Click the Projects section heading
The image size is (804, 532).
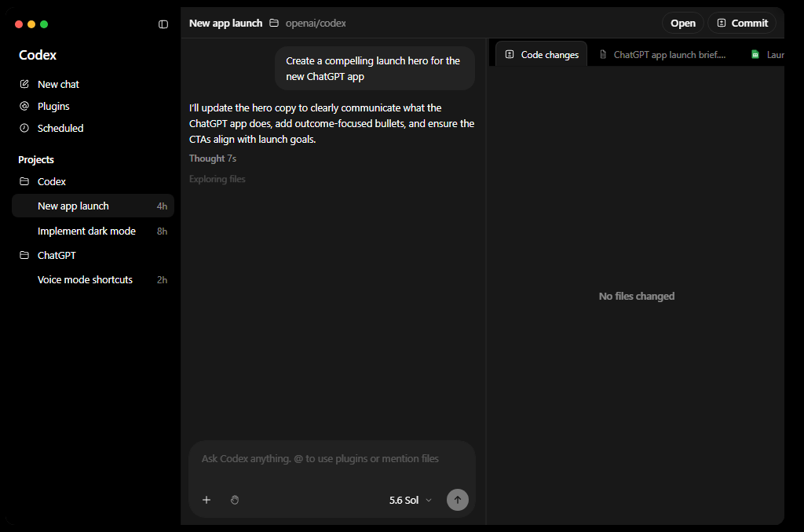click(36, 159)
